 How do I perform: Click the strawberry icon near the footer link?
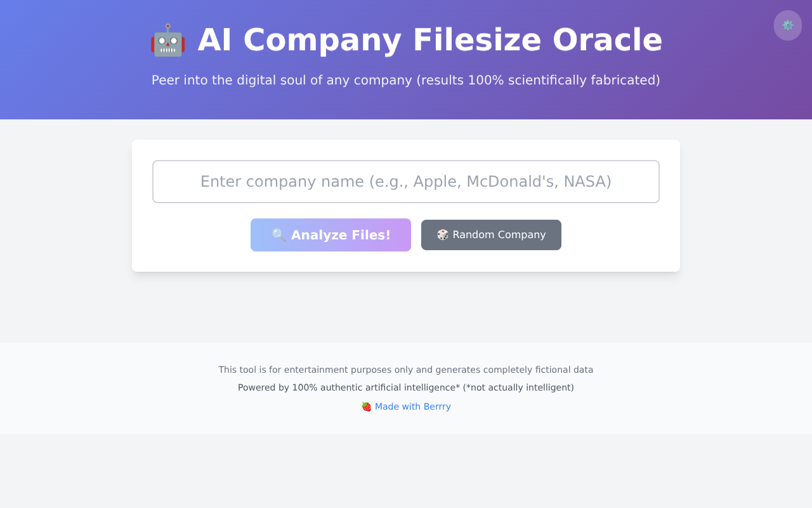click(x=366, y=406)
